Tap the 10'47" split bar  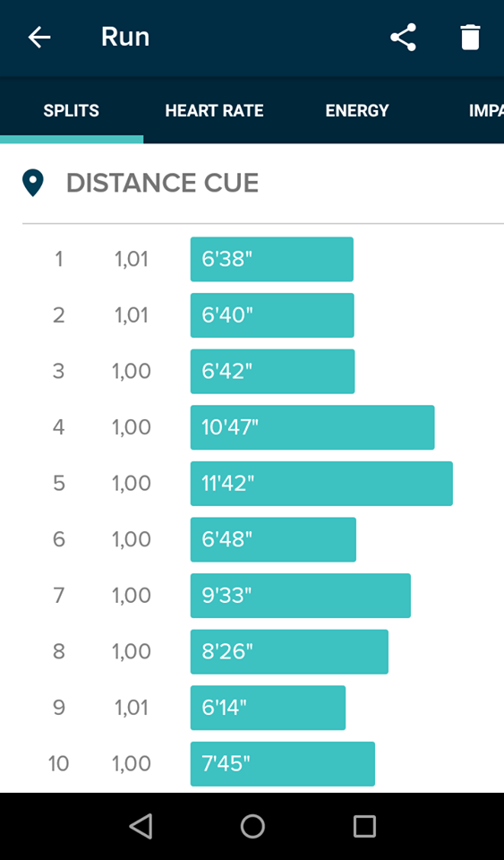point(312,427)
